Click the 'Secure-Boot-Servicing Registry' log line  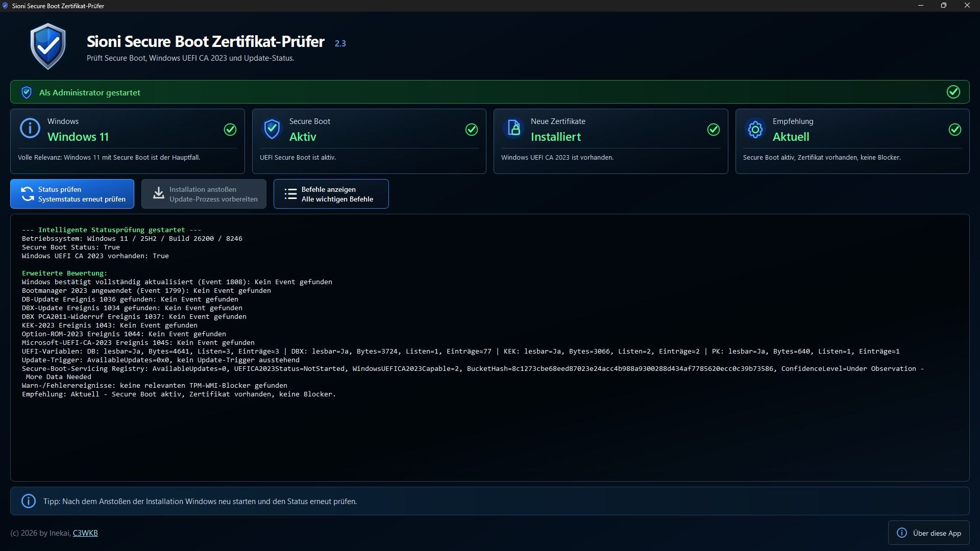pyautogui.click(x=473, y=373)
